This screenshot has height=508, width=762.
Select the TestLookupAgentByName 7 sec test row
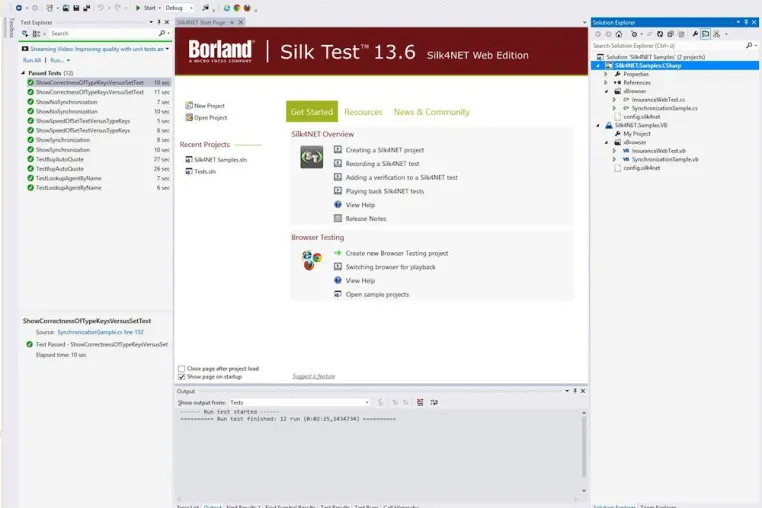(x=98, y=178)
